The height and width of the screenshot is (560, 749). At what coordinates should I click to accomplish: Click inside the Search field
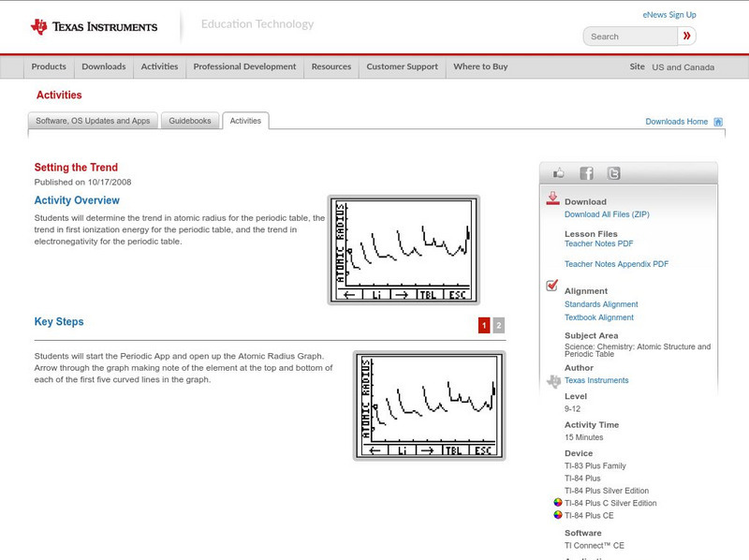tap(630, 37)
